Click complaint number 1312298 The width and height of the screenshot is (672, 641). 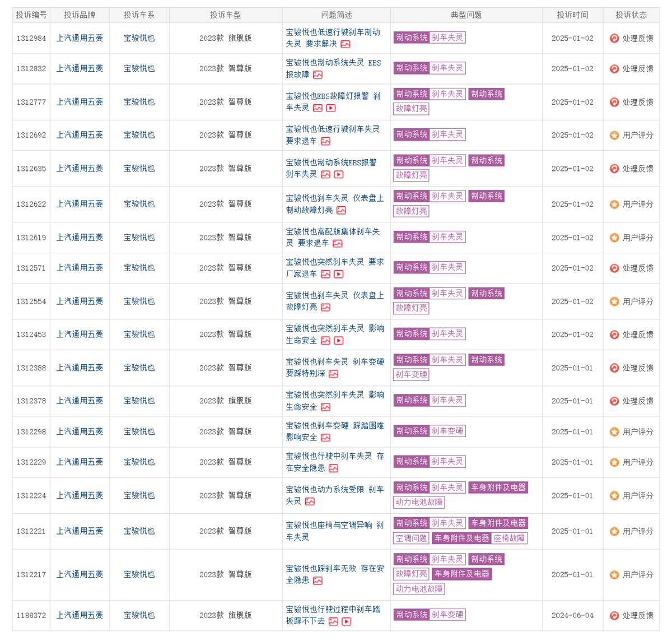31,432
